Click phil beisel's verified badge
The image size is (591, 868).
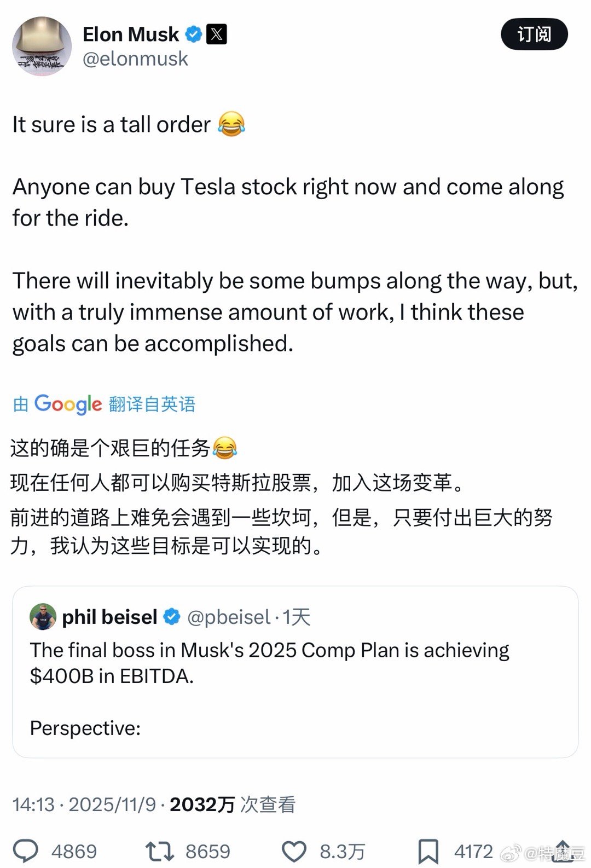(x=172, y=617)
